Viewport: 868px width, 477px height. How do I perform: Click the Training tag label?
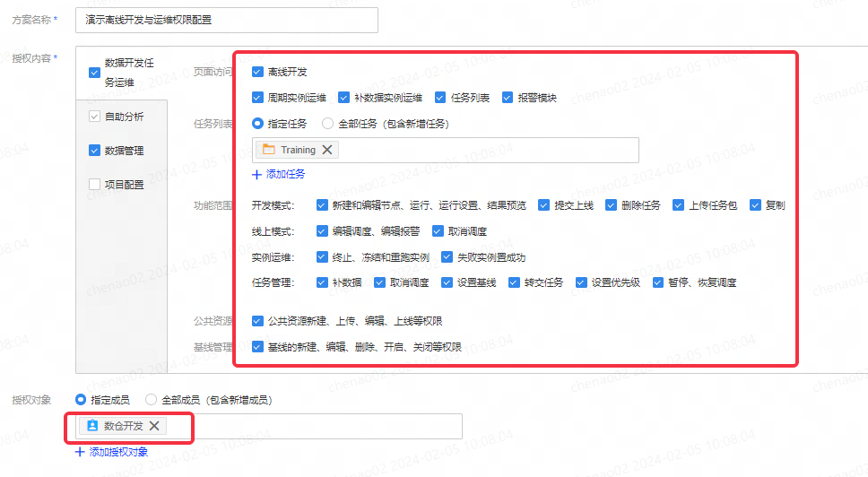298,150
